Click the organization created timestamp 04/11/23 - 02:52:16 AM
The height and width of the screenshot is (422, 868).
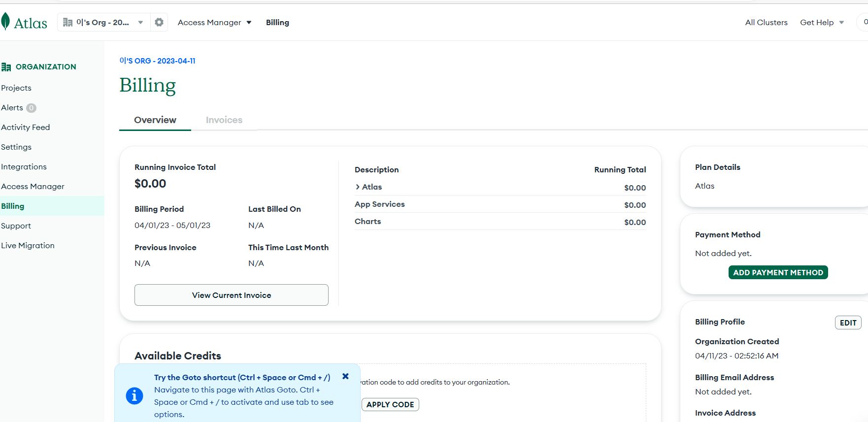(736, 356)
